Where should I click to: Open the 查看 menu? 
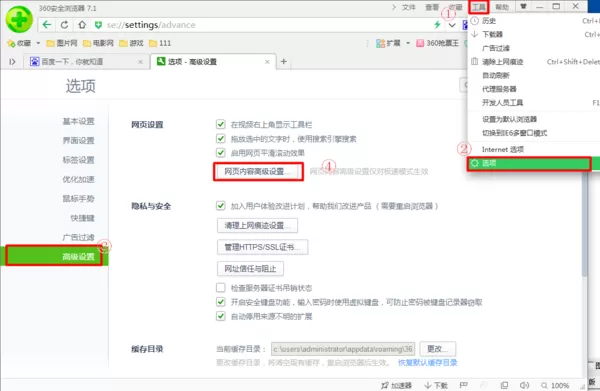(432, 7)
